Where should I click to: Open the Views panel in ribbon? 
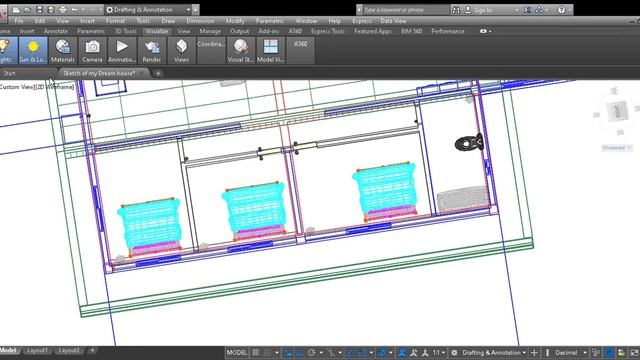[x=181, y=50]
